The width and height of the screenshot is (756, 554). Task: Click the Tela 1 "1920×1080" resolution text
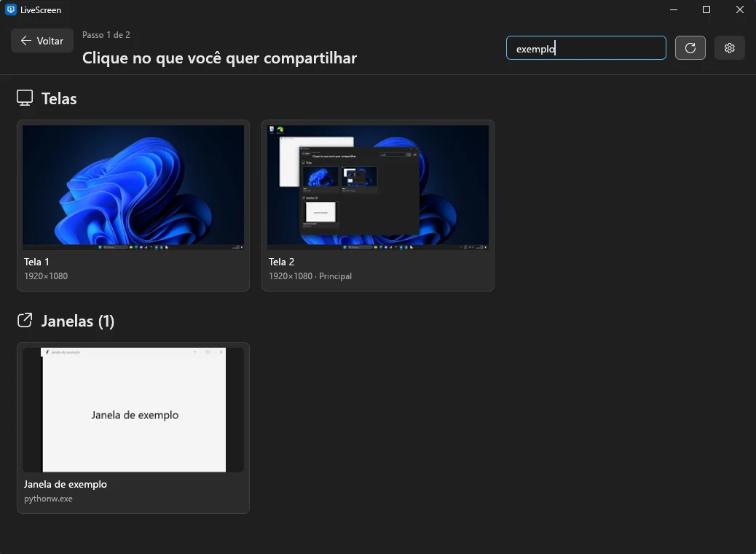tap(46, 276)
